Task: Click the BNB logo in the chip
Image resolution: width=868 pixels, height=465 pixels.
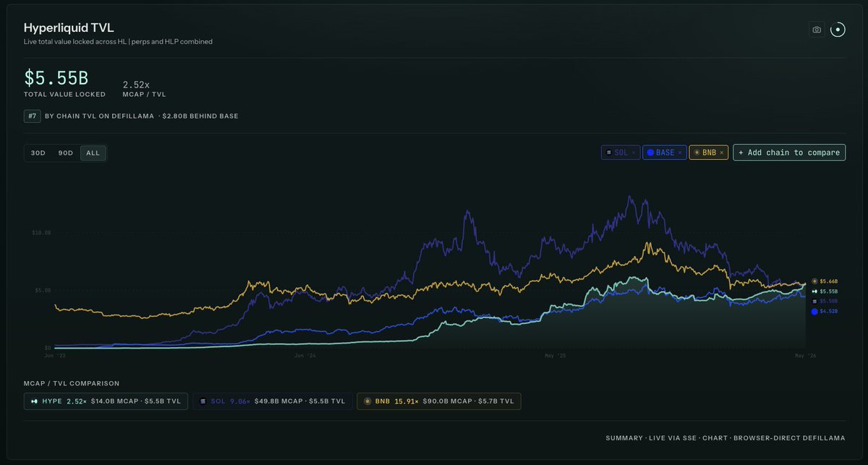Action: click(697, 153)
